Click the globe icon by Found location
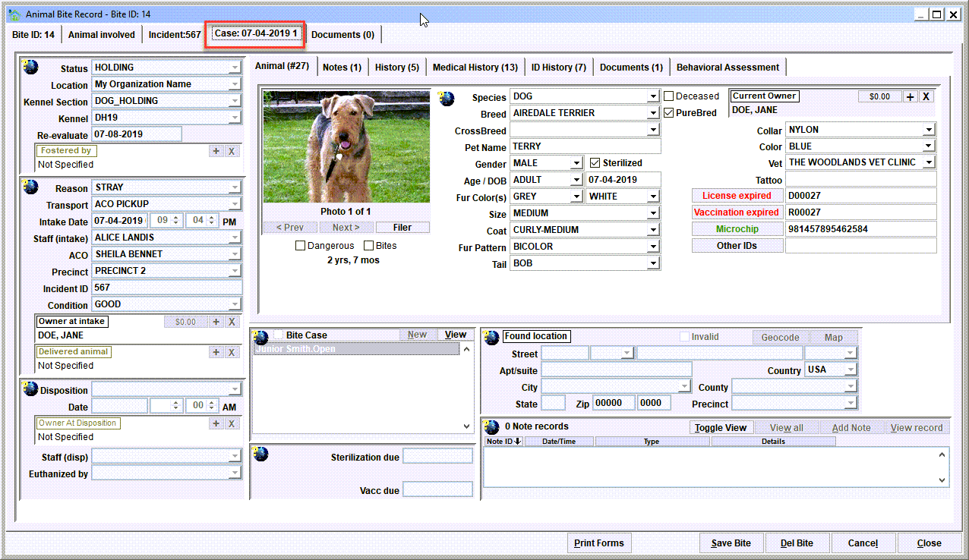969x560 pixels. (492, 338)
